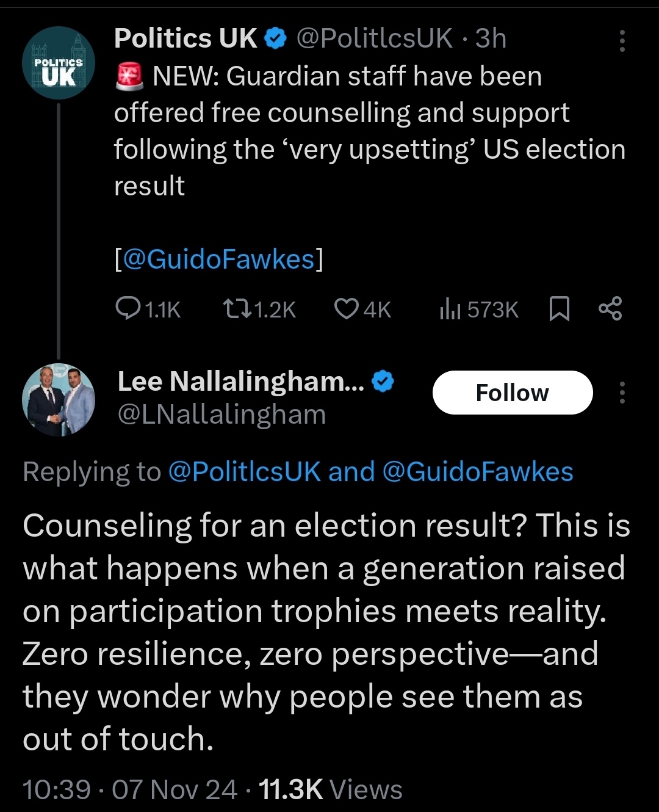
Task: Open view analytics bar chart icon
Action: point(450,309)
